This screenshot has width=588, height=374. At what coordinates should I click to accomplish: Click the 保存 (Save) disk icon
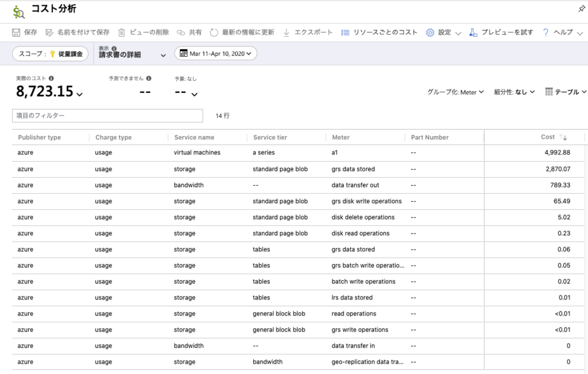16,33
